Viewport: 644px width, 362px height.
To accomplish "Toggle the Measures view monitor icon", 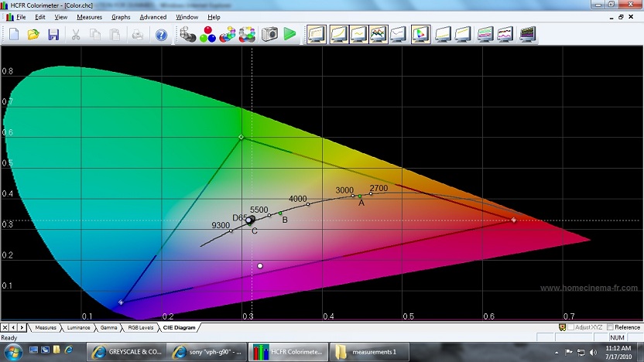I will pos(317,35).
